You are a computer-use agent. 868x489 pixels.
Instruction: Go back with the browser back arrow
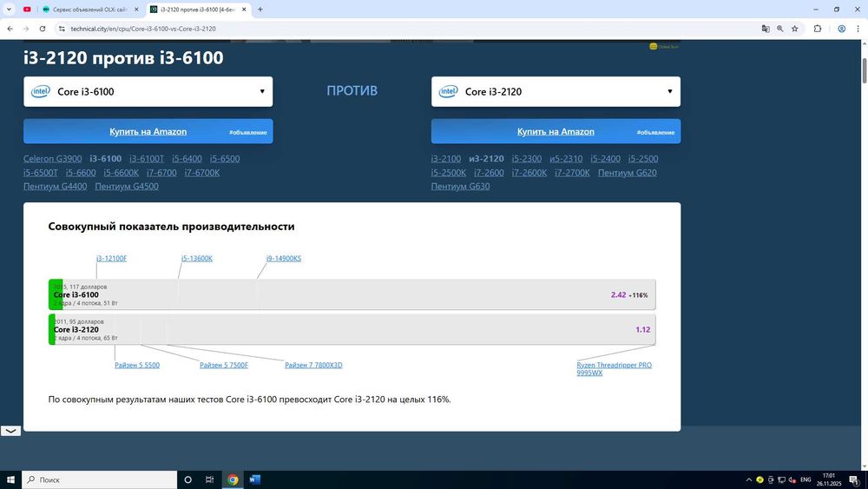pyautogui.click(x=10, y=29)
